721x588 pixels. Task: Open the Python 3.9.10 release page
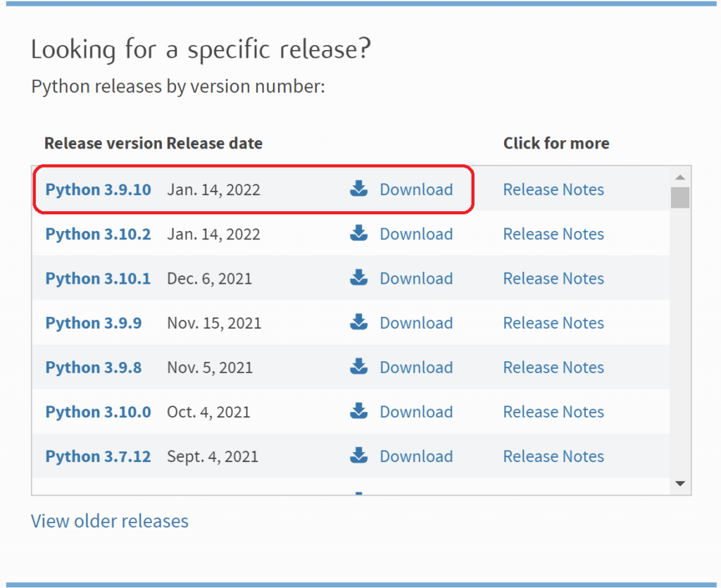tap(98, 189)
